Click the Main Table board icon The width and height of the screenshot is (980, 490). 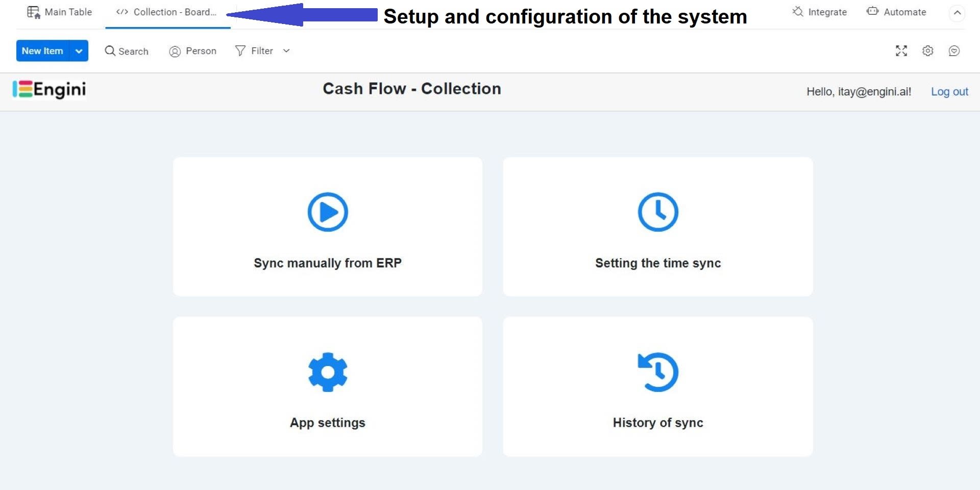pos(34,12)
